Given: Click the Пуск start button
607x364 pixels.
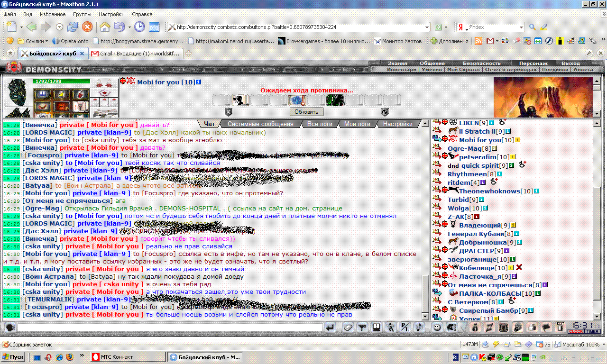Looking at the screenshot, I should (x=13, y=357).
